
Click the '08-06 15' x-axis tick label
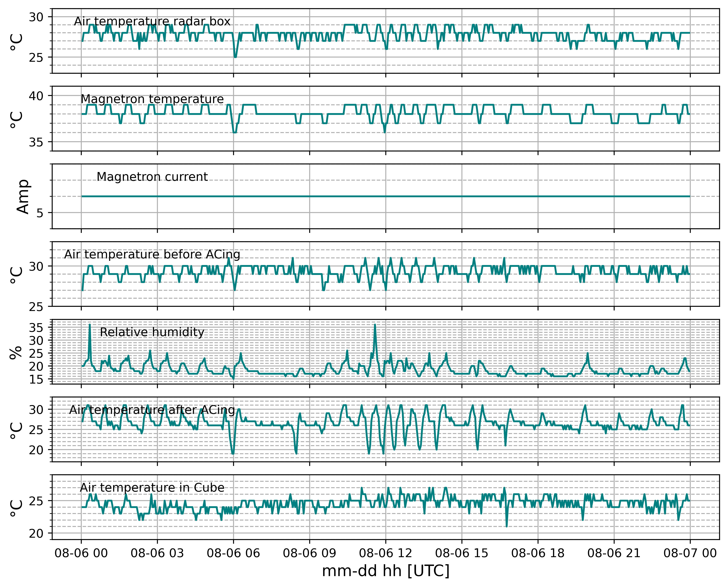click(462, 553)
